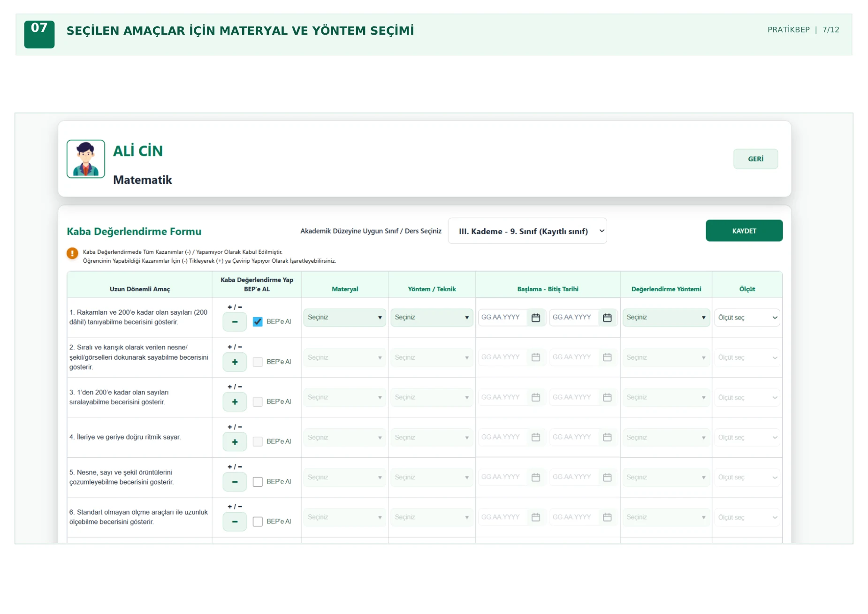Click start date field in goal 1 row
This screenshot has height=614, width=868.
503,318
